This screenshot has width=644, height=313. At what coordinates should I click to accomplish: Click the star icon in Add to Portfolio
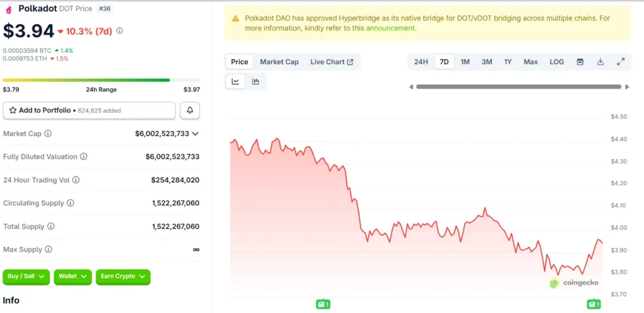[x=13, y=110]
